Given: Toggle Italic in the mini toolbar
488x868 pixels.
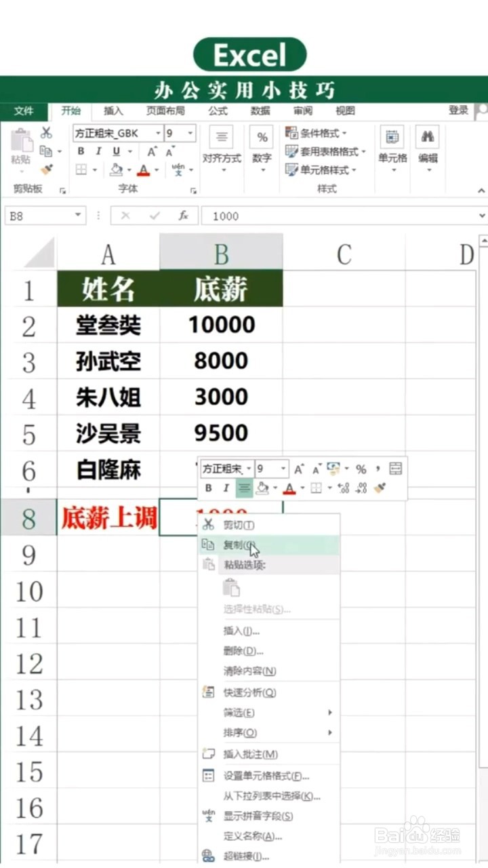Looking at the screenshot, I should click(x=226, y=488).
